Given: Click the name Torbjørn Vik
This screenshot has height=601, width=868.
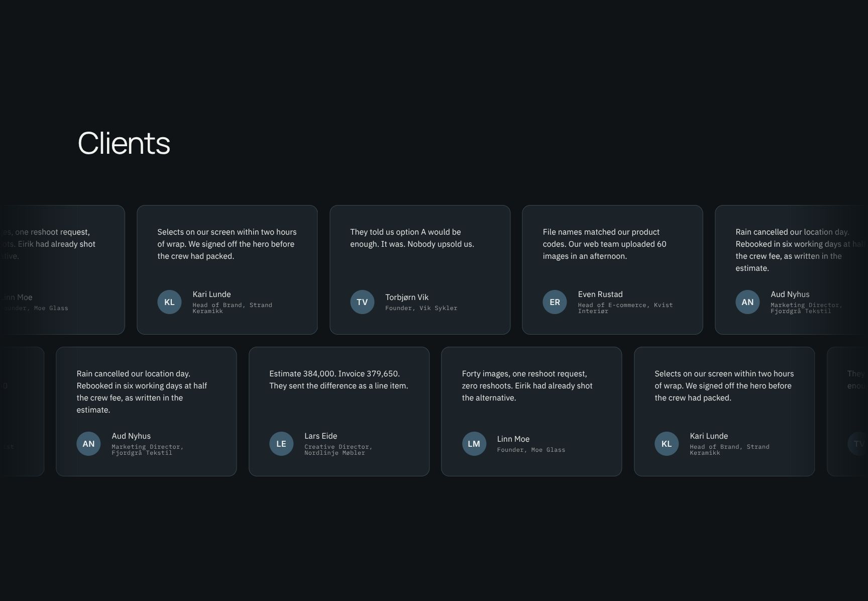Looking at the screenshot, I should [x=407, y=297].
